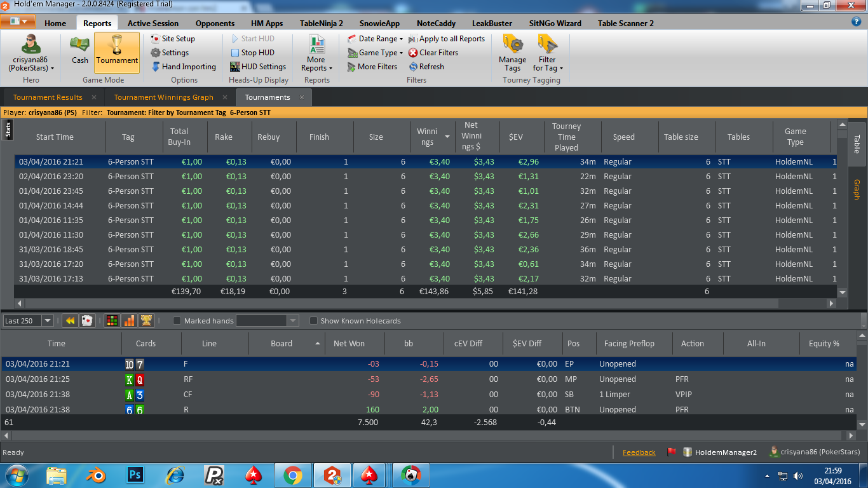Open Google Chrome from taskbar

click(292, 475)
